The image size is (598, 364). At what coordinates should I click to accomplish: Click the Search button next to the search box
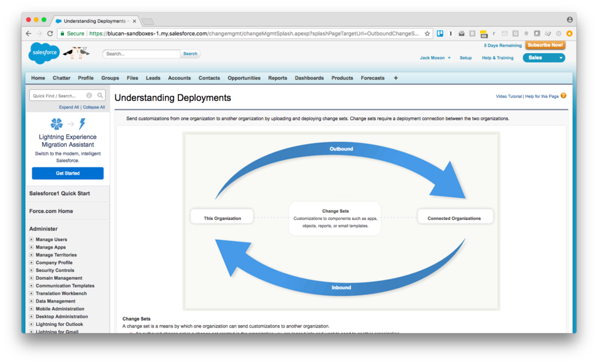point(190,54)
